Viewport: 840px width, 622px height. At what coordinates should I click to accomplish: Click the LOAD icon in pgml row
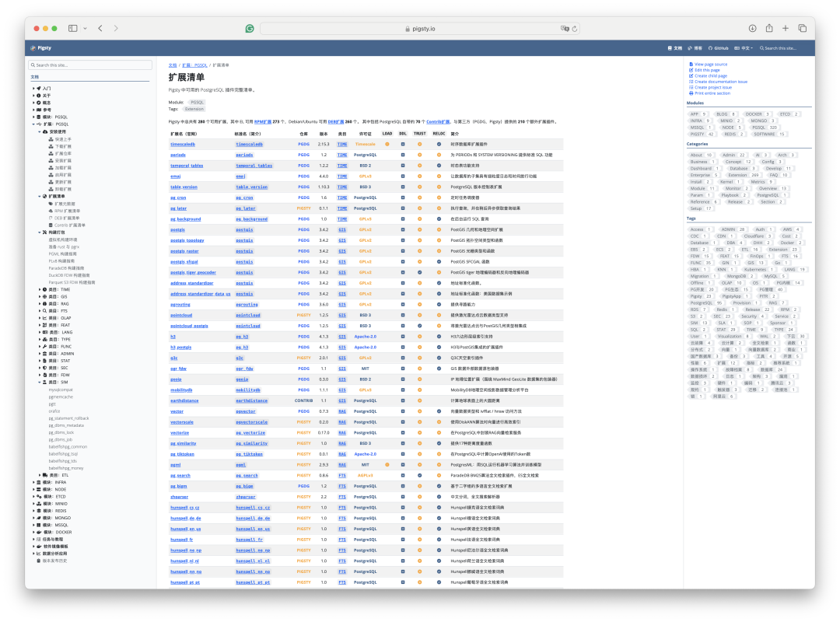(x=387, y=465)
